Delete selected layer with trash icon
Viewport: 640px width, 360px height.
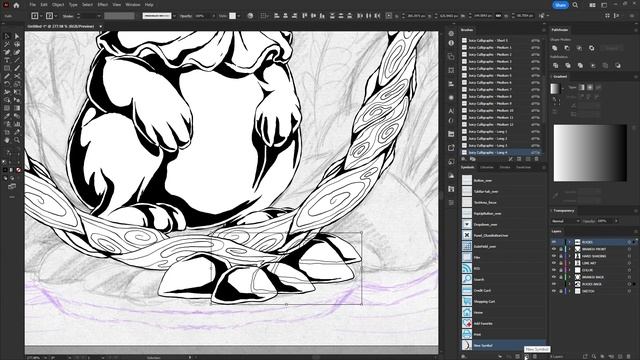click(x=629, y=356)
